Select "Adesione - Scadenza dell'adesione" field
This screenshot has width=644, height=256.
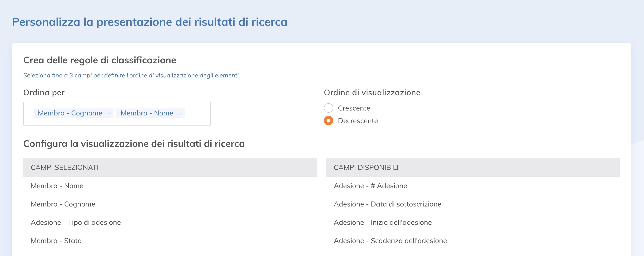tap(390, 241)
